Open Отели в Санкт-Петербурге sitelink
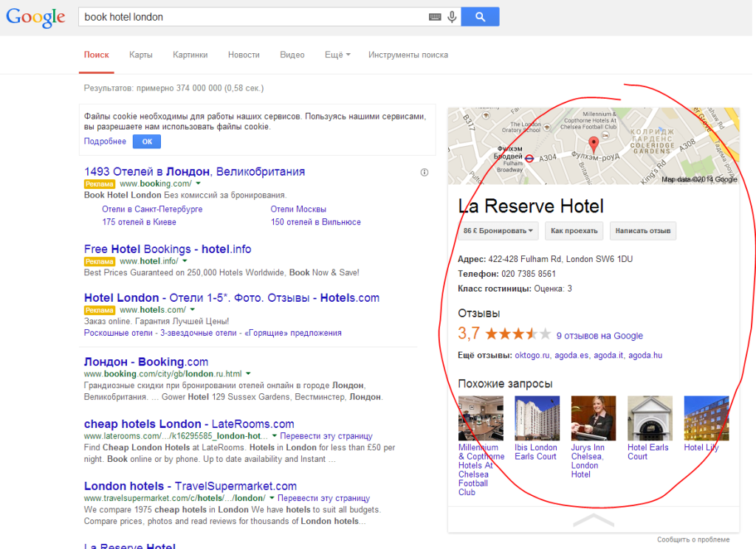The height and width of the screenshot is (549, 756). [x=152, y=209]
